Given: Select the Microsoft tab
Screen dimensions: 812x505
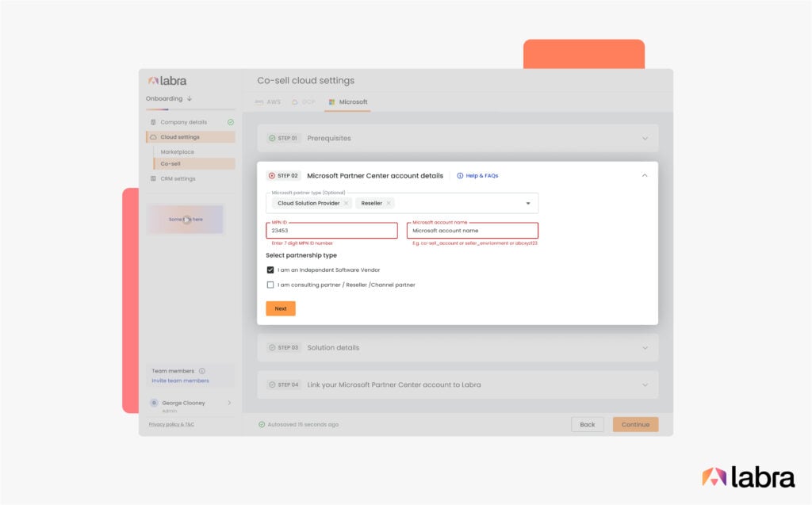Looking at the screenshot, I should 348,102.
